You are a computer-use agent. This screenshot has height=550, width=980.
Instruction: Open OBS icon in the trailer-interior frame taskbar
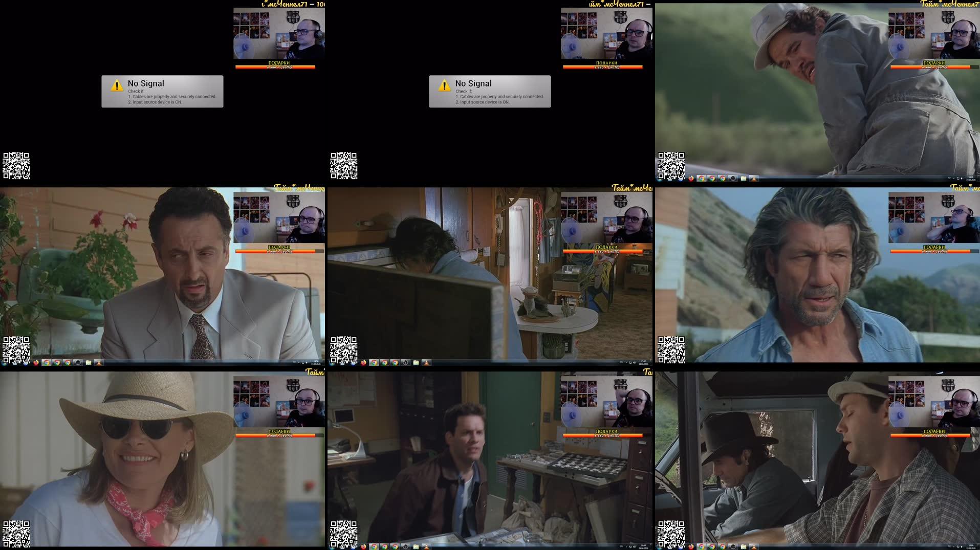point(405,363)
